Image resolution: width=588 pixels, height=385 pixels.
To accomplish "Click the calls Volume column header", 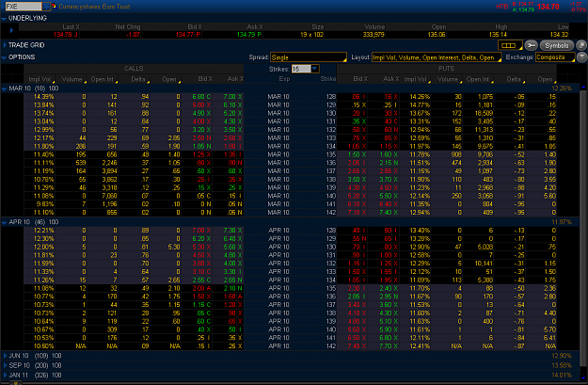I will coord(72,79).
